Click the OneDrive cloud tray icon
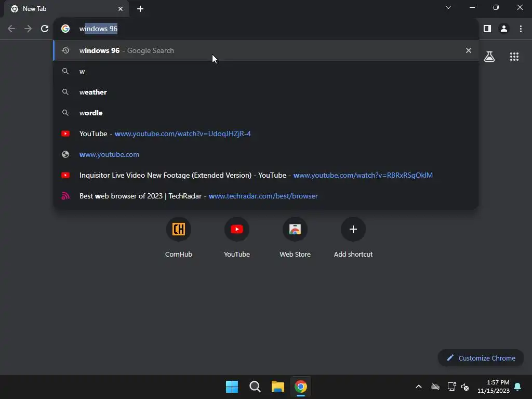532x399 pixels. pos(435,387)
